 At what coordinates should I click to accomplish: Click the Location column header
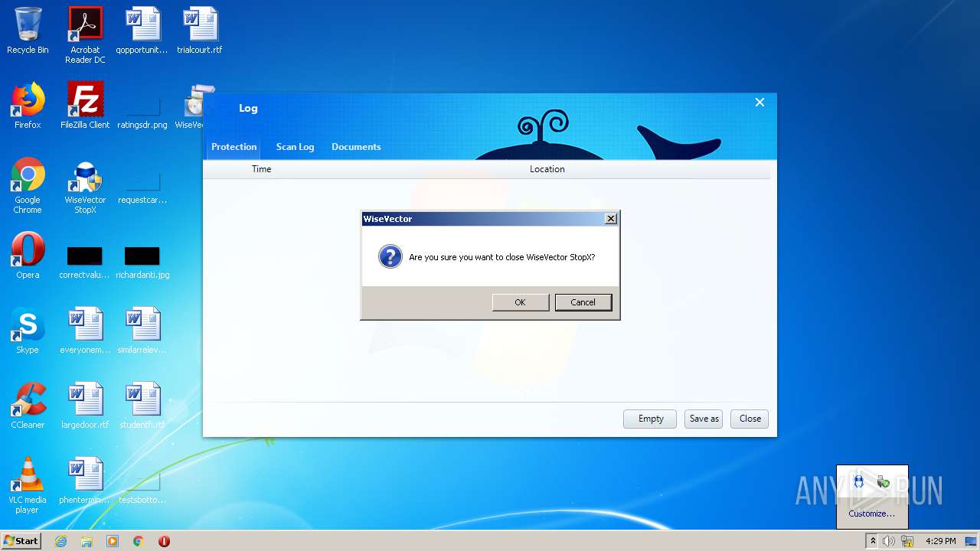pyautogui.click(x=547, y=169)
